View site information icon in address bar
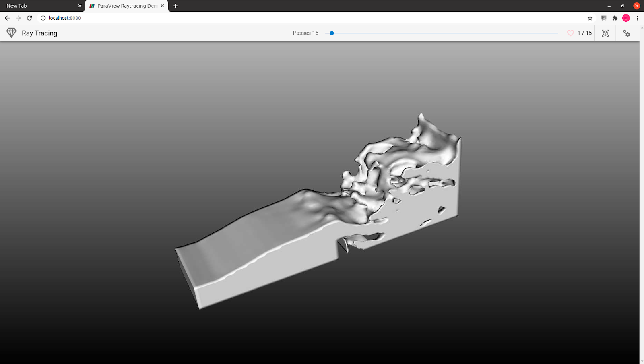644x364 pixels. click(x=43, y=18)
